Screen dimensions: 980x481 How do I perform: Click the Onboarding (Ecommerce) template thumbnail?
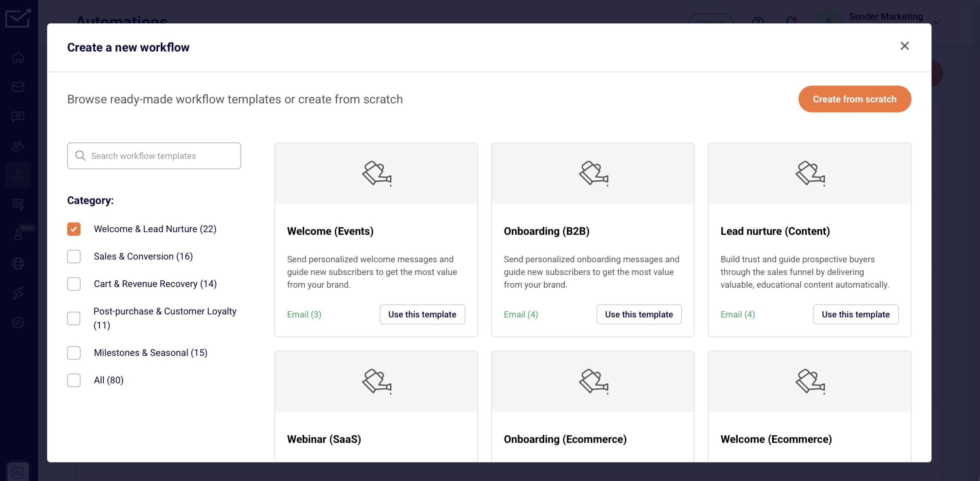(593, 381)
